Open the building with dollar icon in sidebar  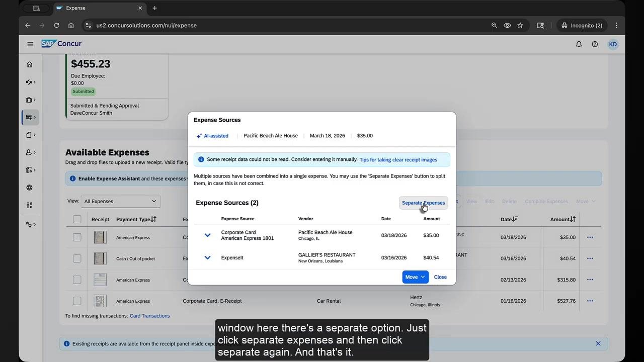(29, 170)
